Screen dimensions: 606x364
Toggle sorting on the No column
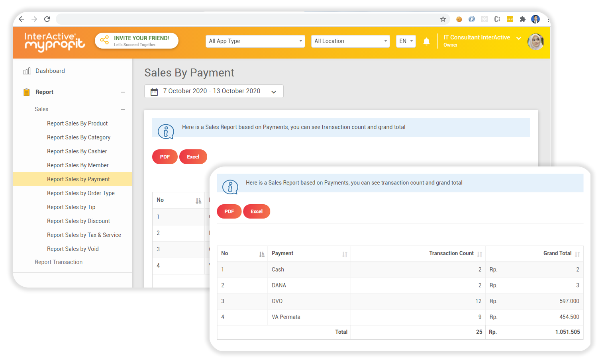[261, 254]
